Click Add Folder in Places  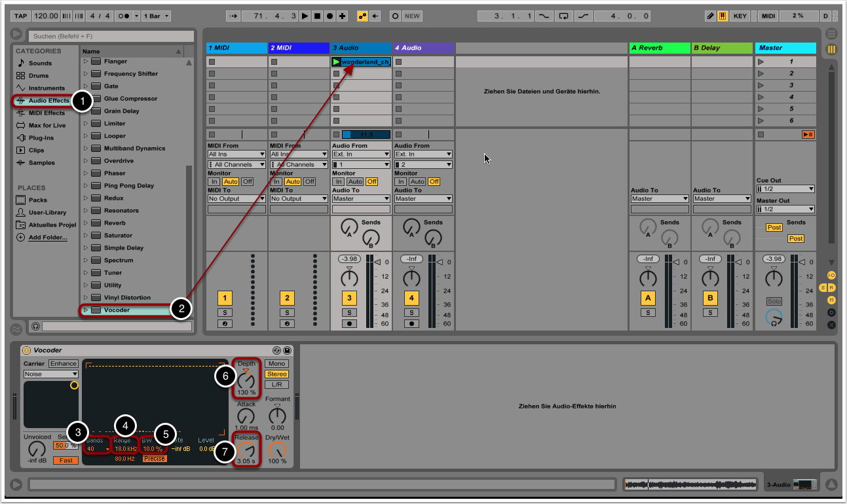(47, 238)
